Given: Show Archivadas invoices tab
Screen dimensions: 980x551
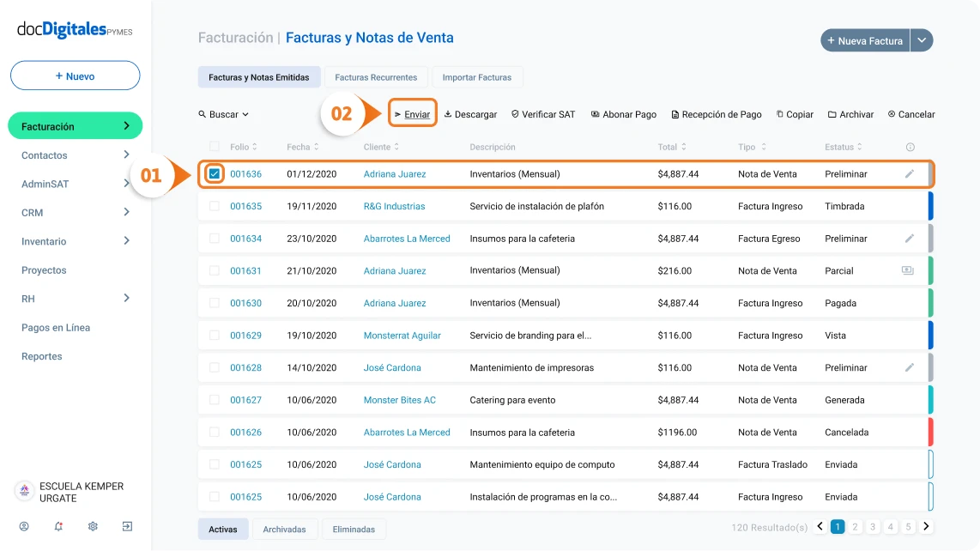Looking at the screenshot, I should [x=284, y=529].
